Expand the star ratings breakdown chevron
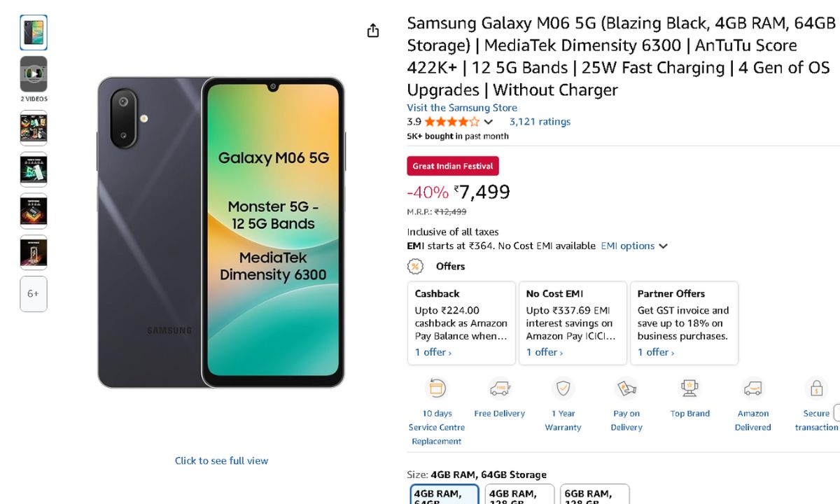 [489, 122]
